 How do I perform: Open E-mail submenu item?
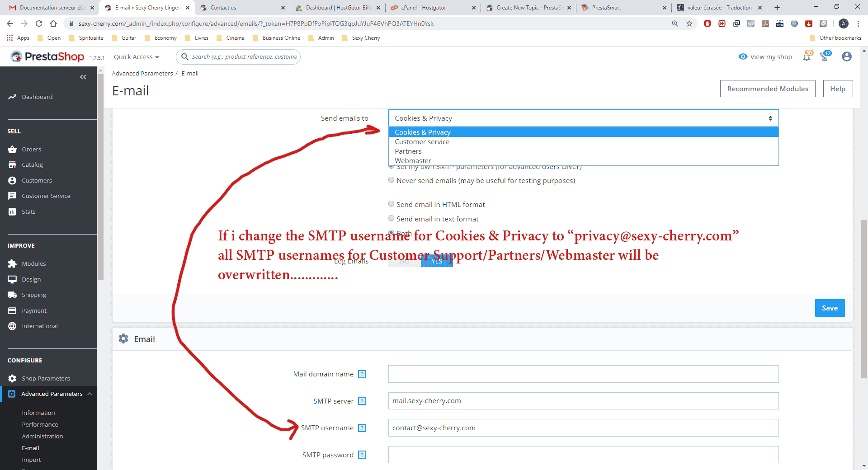tap(30, 448)
